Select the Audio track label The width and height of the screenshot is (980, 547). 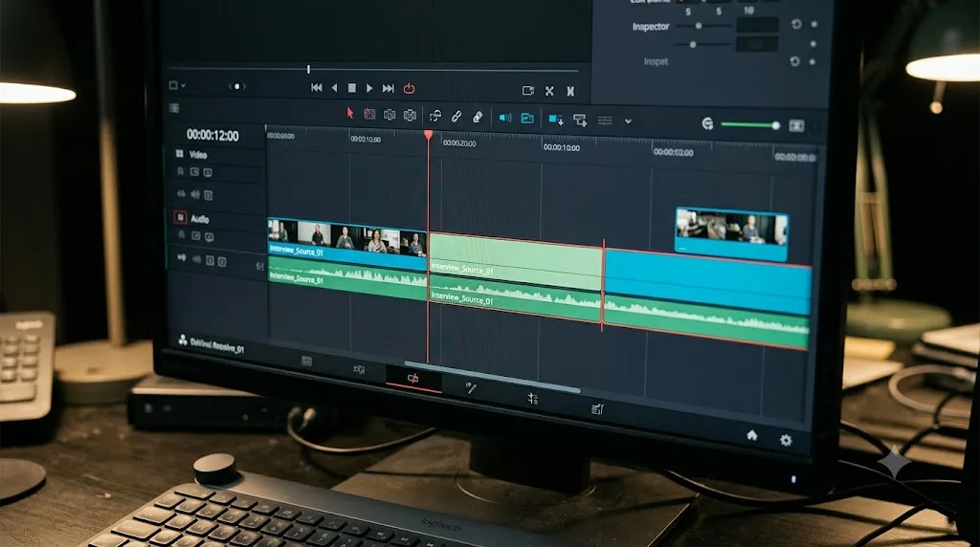click(x=200, y=219)
